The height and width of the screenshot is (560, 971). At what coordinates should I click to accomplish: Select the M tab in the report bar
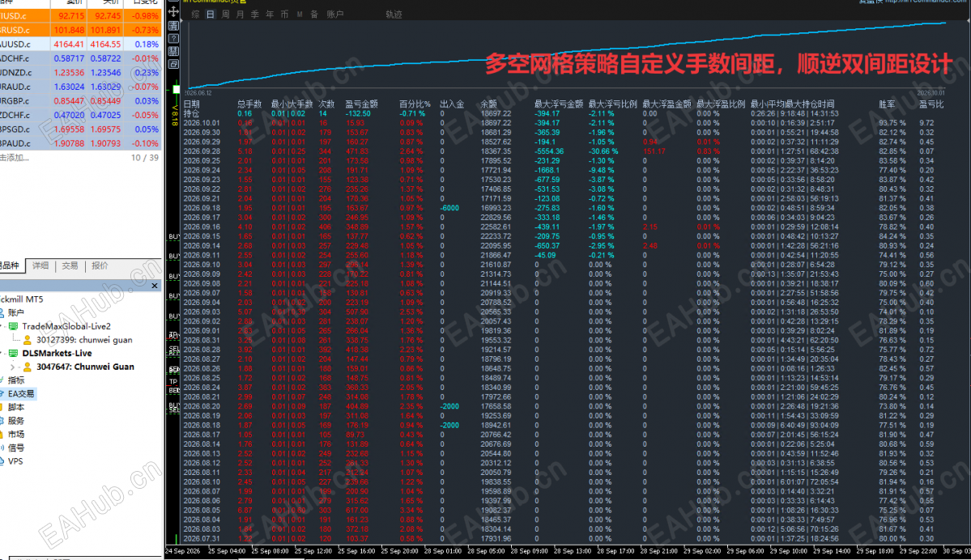(x=300, y=15)
